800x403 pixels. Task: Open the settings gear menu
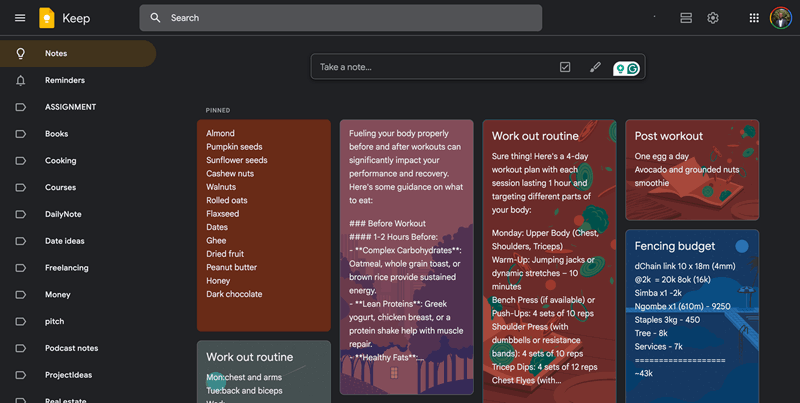pyautogui.click(x=713, y=18)
